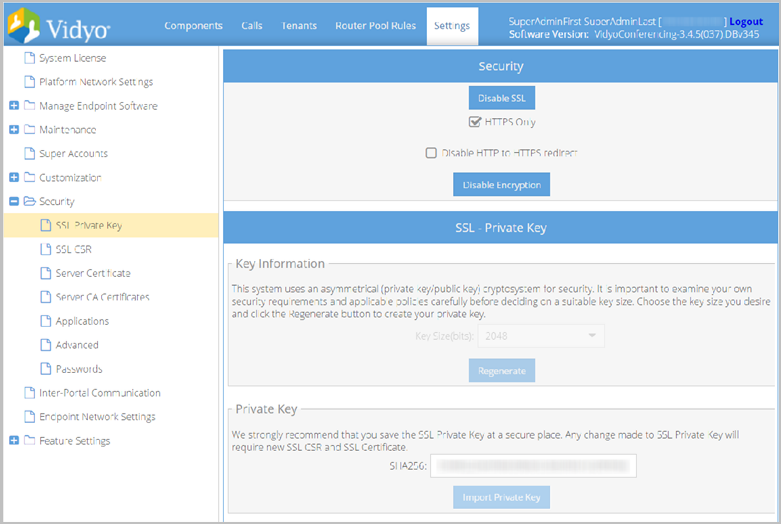Toggle the HTTPS Only checkbox
781x524 pixels.
coord(475,122)
